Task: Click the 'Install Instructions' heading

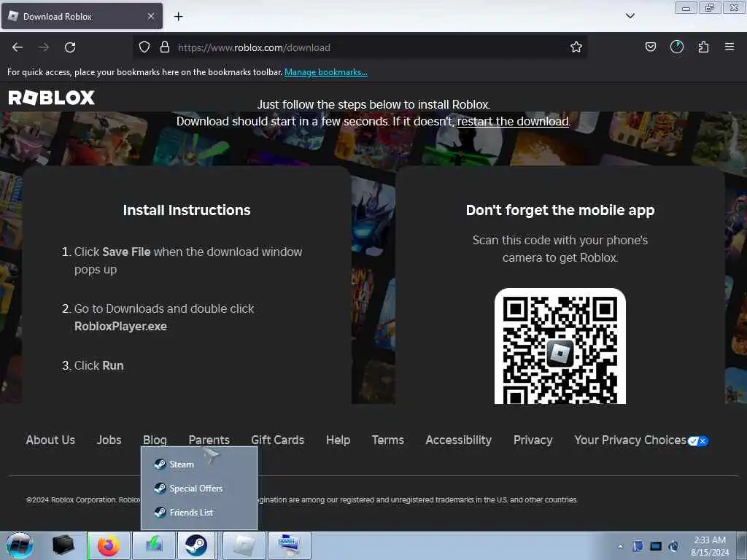Action: pyautogui.click(x=187, y=211)
